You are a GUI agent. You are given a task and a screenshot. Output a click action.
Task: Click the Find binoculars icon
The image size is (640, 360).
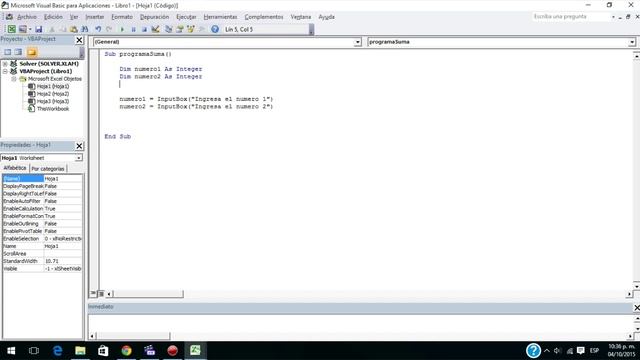(x=85, y=29)
